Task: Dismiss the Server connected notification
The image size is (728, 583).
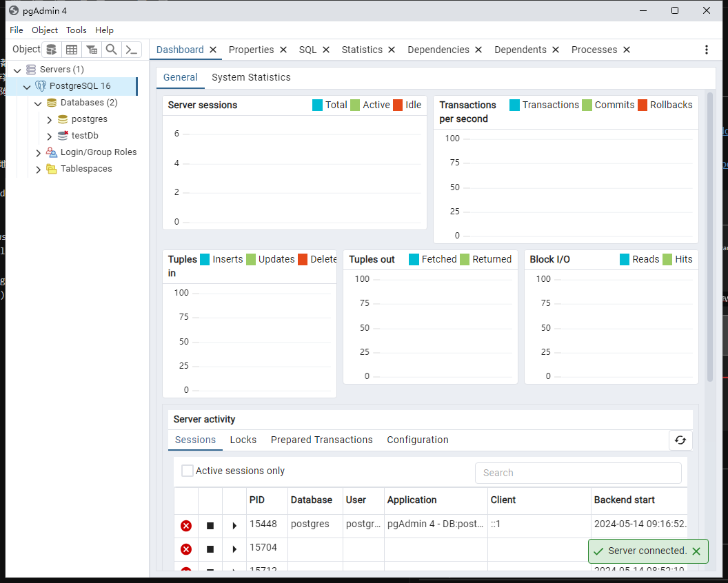Action: tap(696, 551)
